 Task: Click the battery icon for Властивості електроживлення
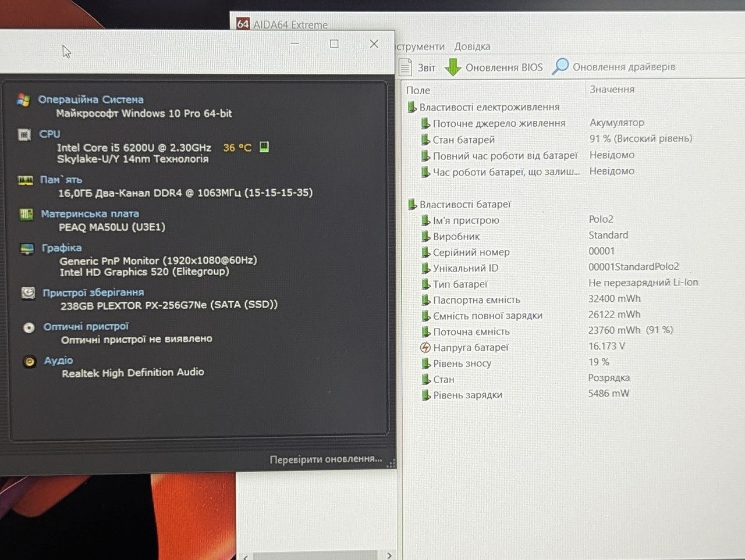[x=412, y=107]
